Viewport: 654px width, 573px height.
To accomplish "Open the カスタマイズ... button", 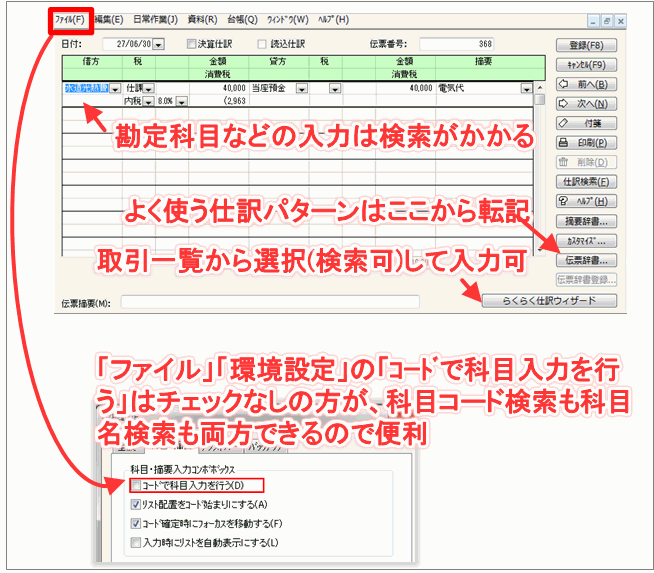I will [x=586, y=241].
